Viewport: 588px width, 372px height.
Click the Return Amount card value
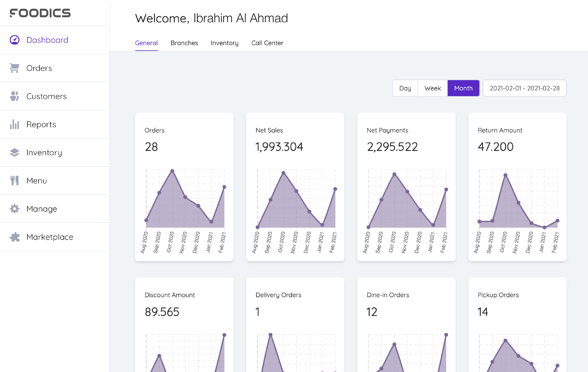[x=495, y=147]
